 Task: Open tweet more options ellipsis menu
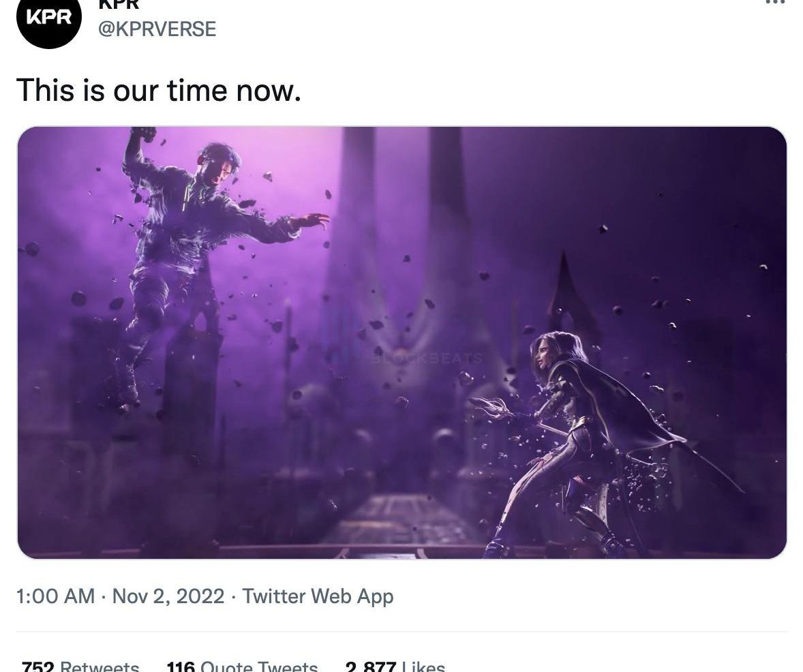pyautogui.click(x=775, y=3)
